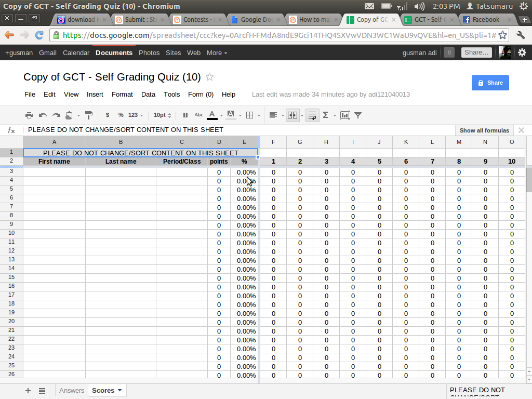
Task: Click the sum (Σ) functions icon
Action: (325, 115)
